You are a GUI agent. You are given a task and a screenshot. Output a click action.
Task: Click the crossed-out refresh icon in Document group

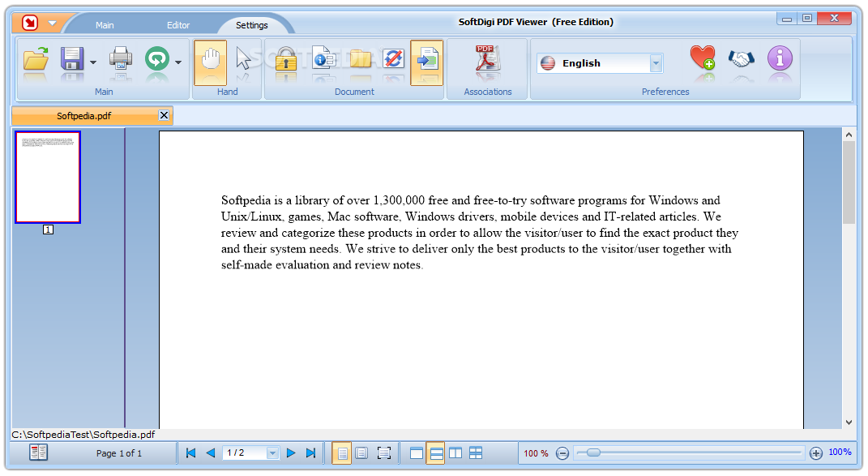394,58
